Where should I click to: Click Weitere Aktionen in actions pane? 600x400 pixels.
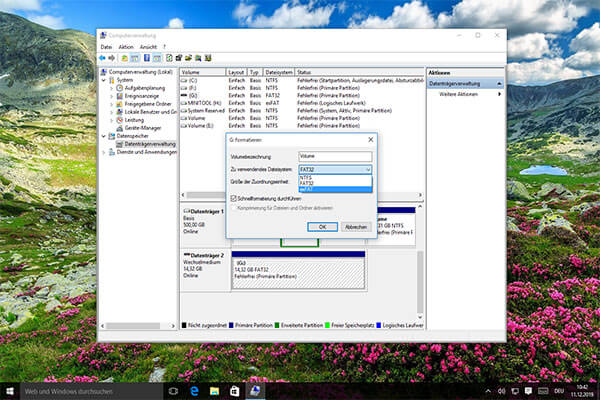(458, 94)
